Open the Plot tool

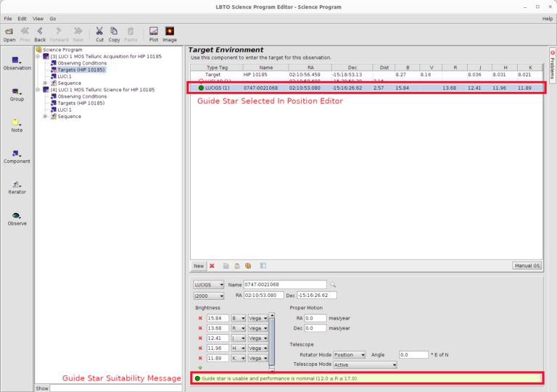(154, 33)
